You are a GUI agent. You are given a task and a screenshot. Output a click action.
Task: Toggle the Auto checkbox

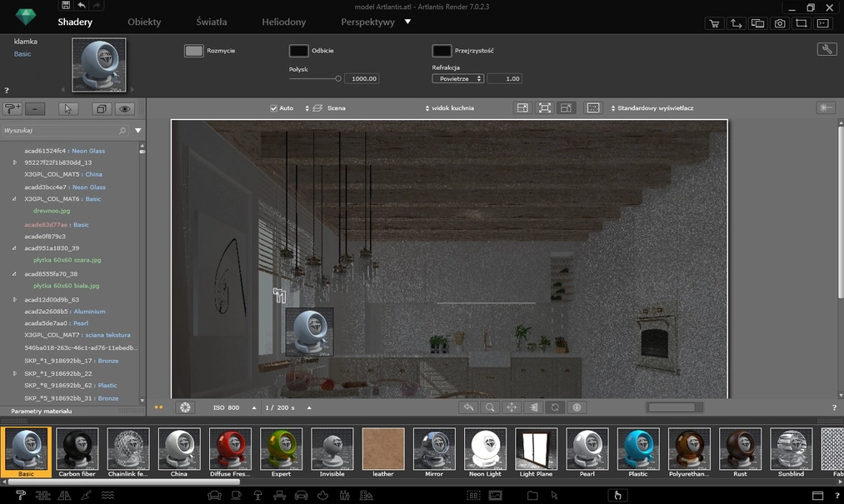click(x=273, y=108)
